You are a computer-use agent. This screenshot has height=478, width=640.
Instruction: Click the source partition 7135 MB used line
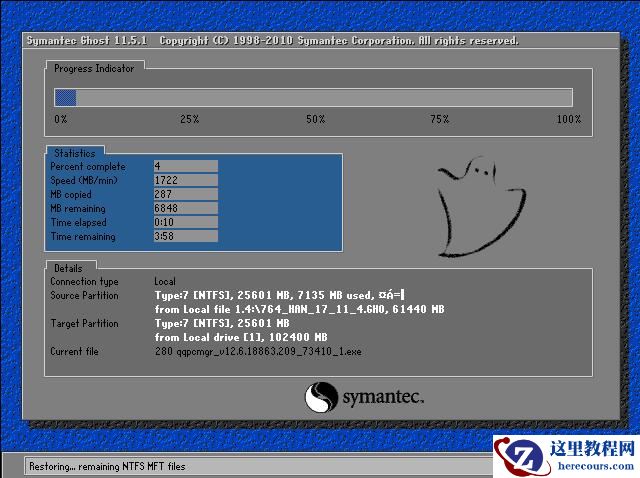[x=280, y=295]
